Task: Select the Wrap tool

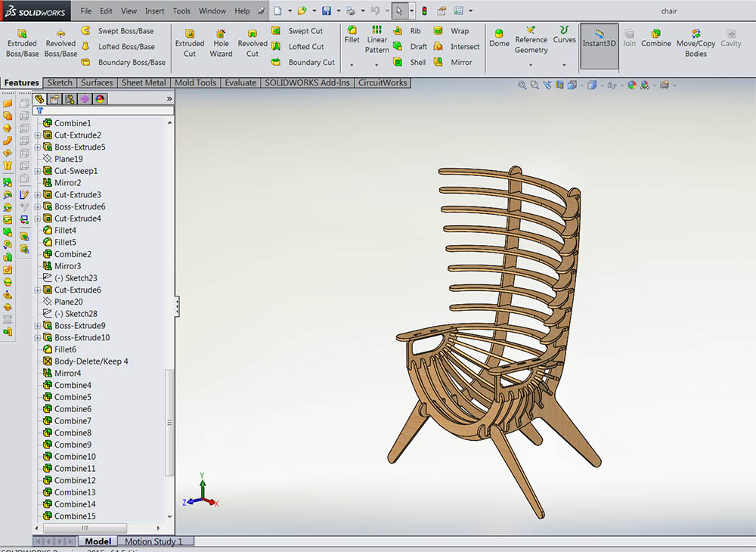Action: tap(451, 31)
